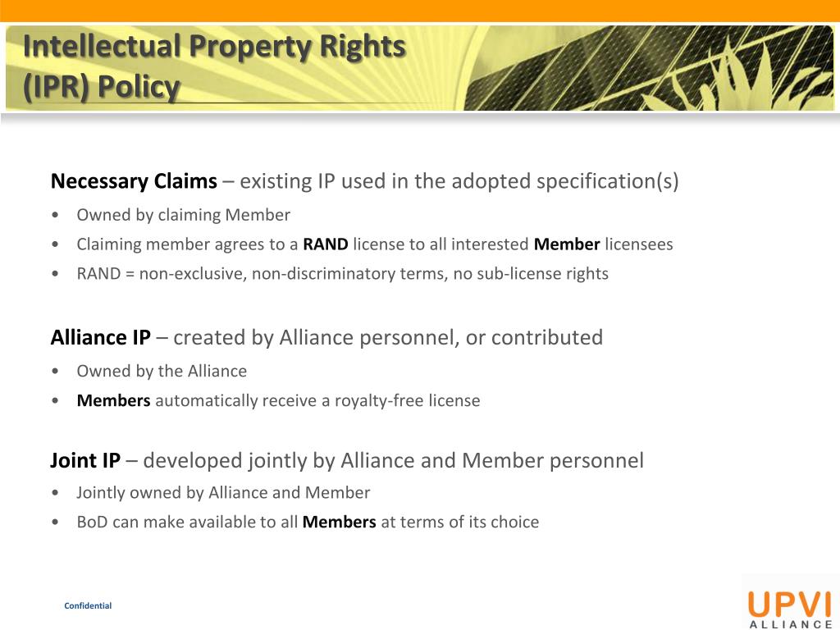Screen dimensions: 840x630
Task: Click developed jointly by Alliance text
Action: (x=393, y=461)
